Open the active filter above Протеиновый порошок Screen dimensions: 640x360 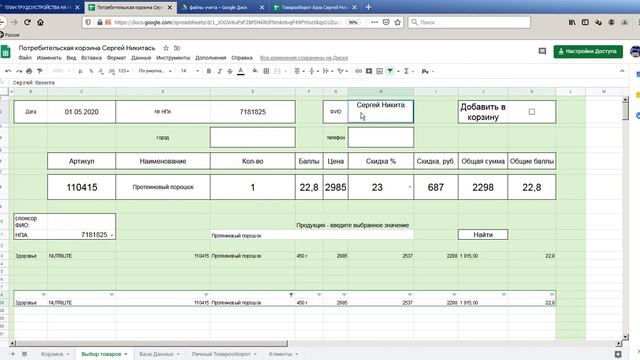tap(291, 295)
